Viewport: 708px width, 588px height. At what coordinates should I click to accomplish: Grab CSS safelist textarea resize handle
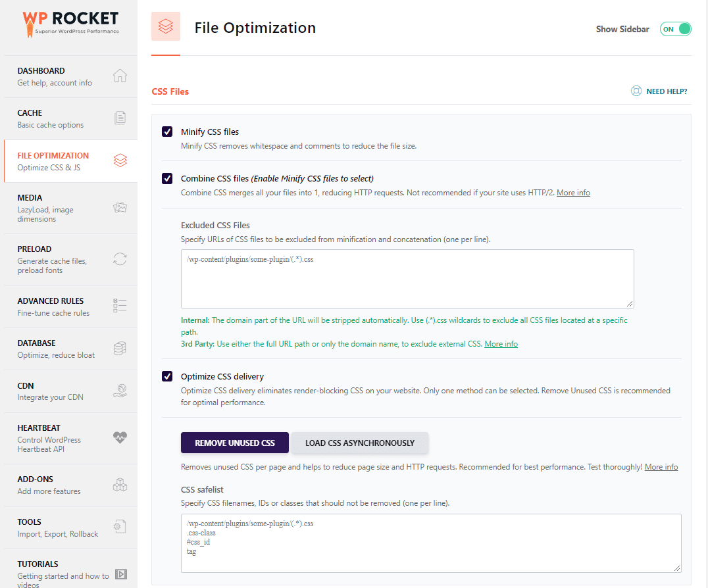tap(677, 568)
